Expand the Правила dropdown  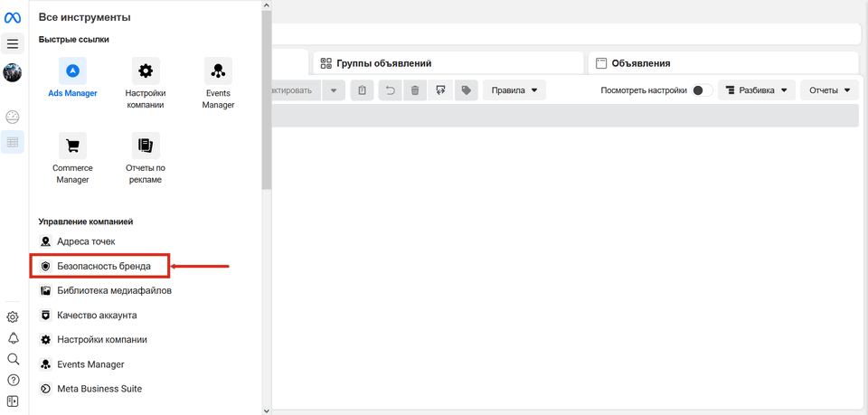514,90
